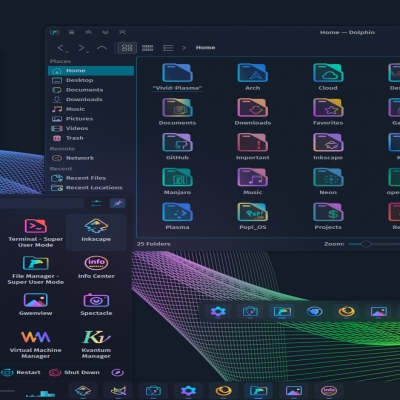Select the Pop!_OS folder icon
The height and width of the screenshot is (400, 400).
pos(253,212)
